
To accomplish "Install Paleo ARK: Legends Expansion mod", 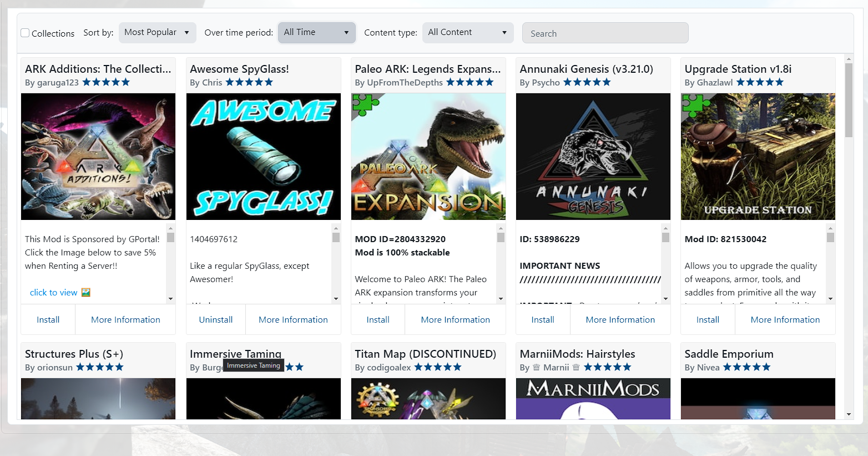I will click(378, 319).
